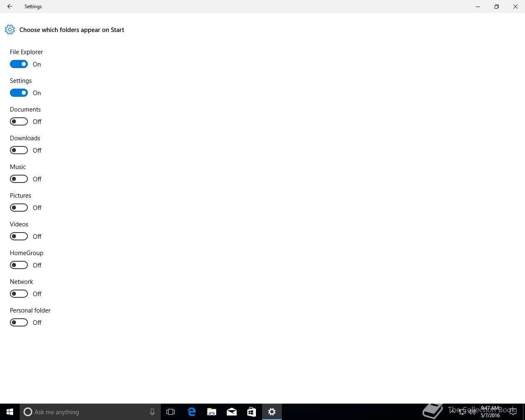Open the Action Center notifications icon
This screenshot has height=420, width=525.
[x=513, y=412]
